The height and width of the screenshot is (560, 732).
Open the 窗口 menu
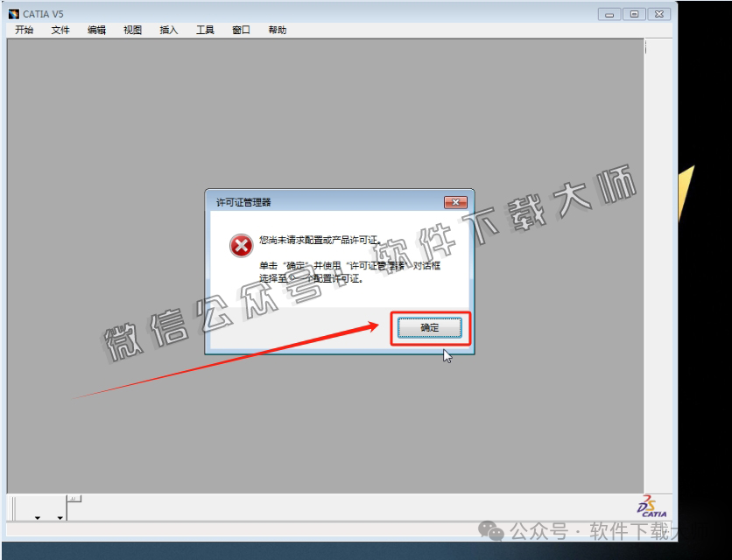coord(240,29)
